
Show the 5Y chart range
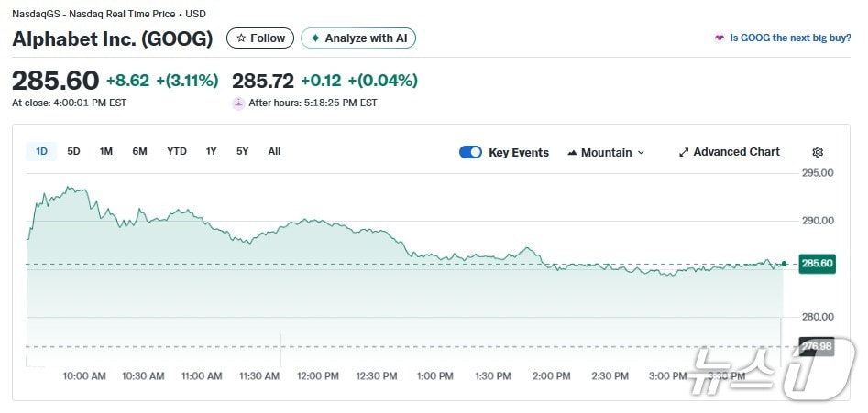242,151
